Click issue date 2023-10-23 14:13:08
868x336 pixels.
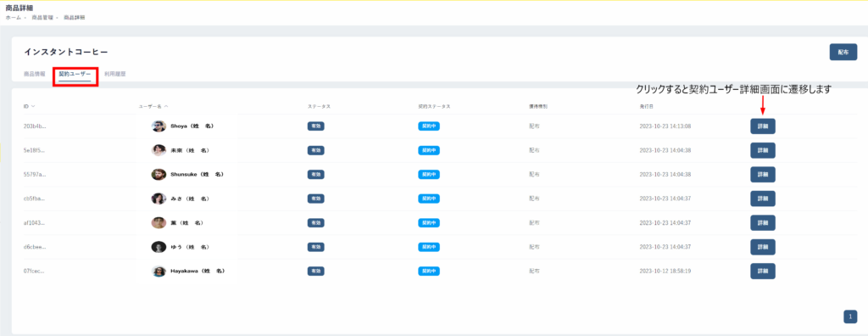click(665, 126)
